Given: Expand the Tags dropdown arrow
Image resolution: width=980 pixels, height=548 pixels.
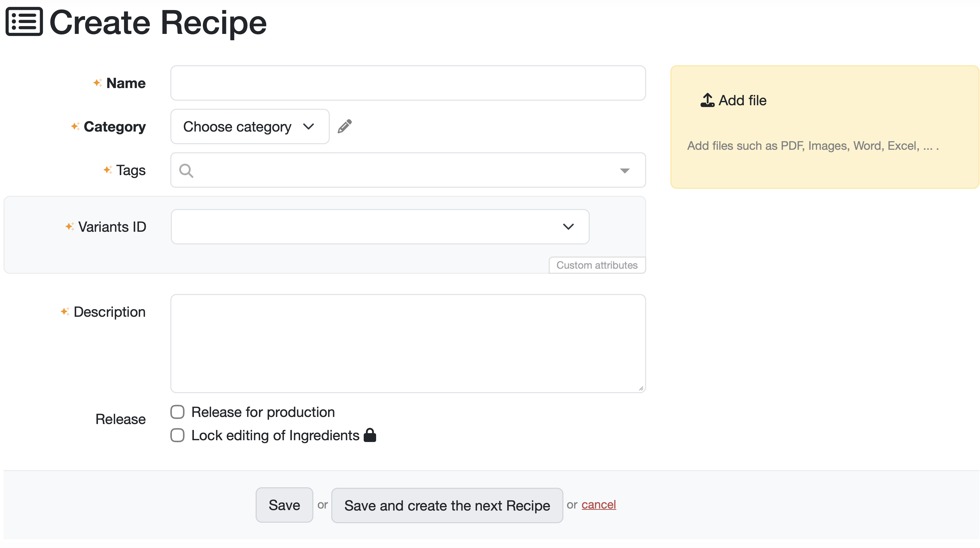Looking at the screenshot, I should pos(624,171).
